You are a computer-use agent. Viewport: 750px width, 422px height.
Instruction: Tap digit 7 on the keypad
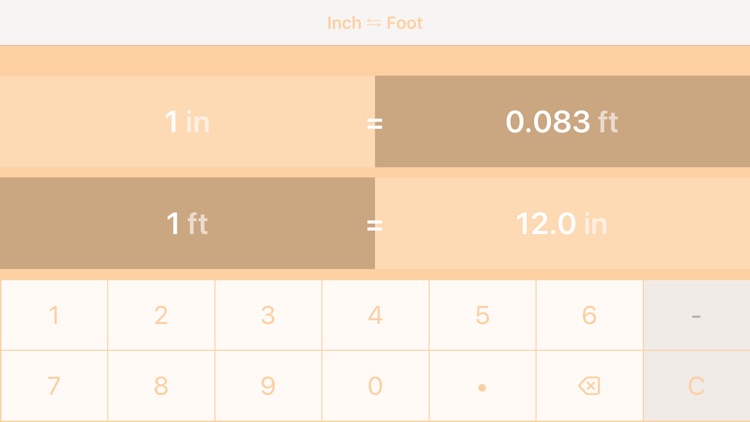(54, 386)
